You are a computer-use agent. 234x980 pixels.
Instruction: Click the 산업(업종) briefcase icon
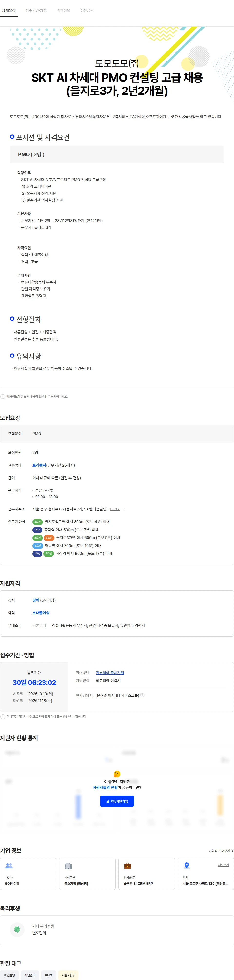(128, 866)
